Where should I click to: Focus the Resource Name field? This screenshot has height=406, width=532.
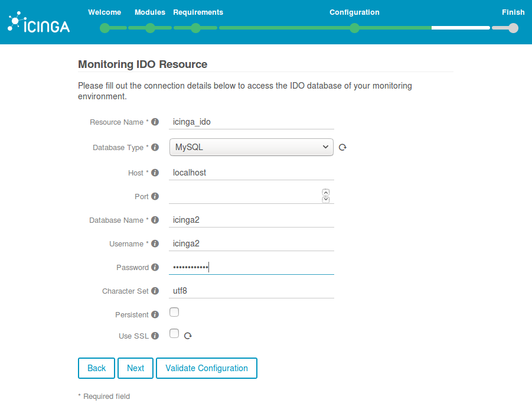[252, 122]
